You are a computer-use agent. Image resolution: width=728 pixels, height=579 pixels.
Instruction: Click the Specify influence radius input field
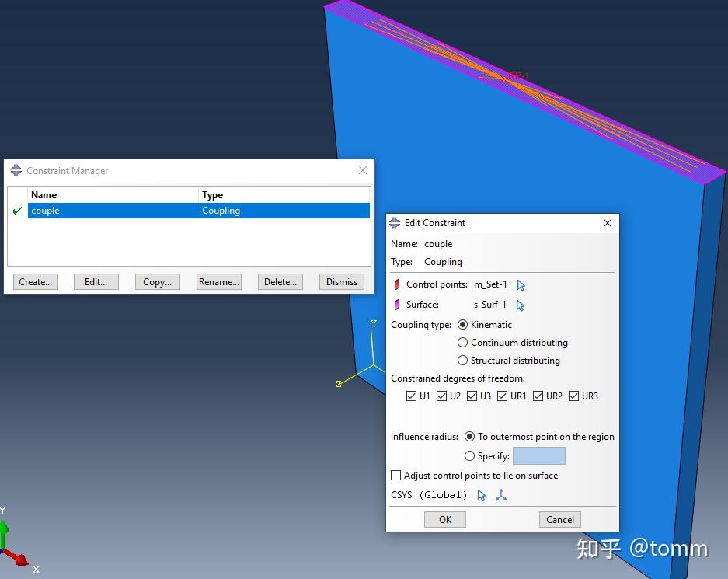coord(540,455)
